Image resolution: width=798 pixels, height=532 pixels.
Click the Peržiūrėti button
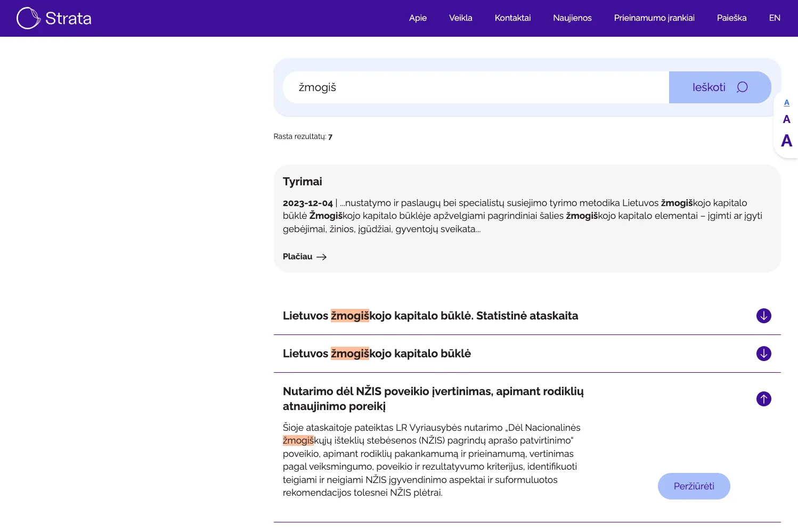[x=694, y=486]
